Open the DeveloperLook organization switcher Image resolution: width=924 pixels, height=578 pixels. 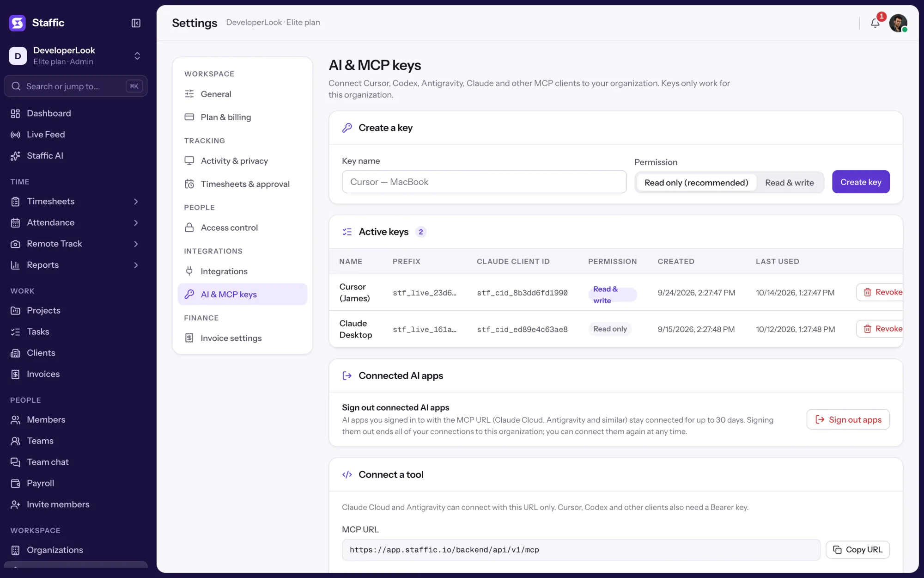point(75,56)
